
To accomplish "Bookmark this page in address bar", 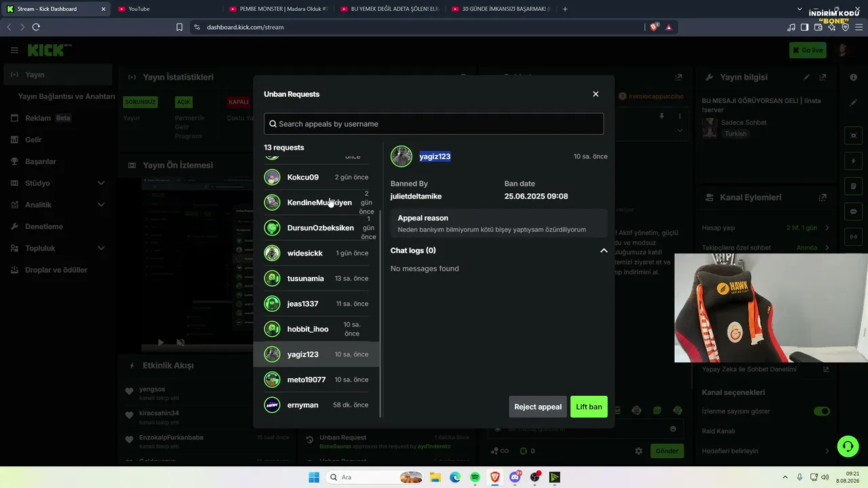I will 179,27.
